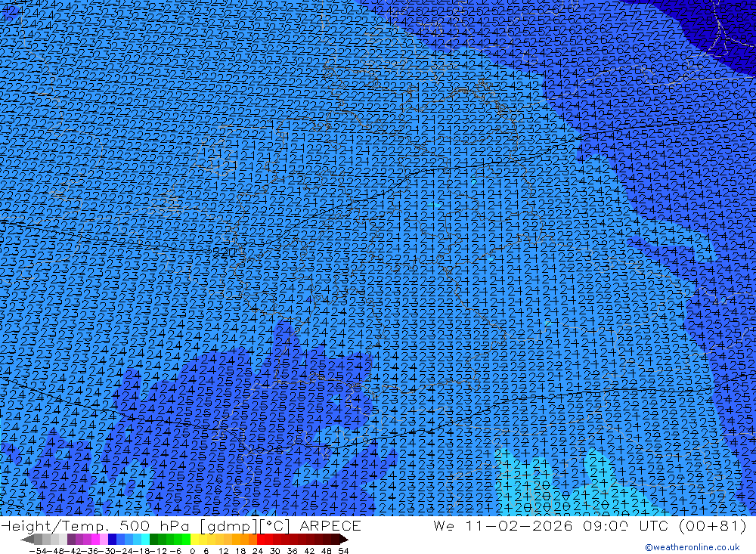The width and height of the screenshot is (756, 554).
Task: Click the '[gdmp][°C]' units text
Action: 245,526
